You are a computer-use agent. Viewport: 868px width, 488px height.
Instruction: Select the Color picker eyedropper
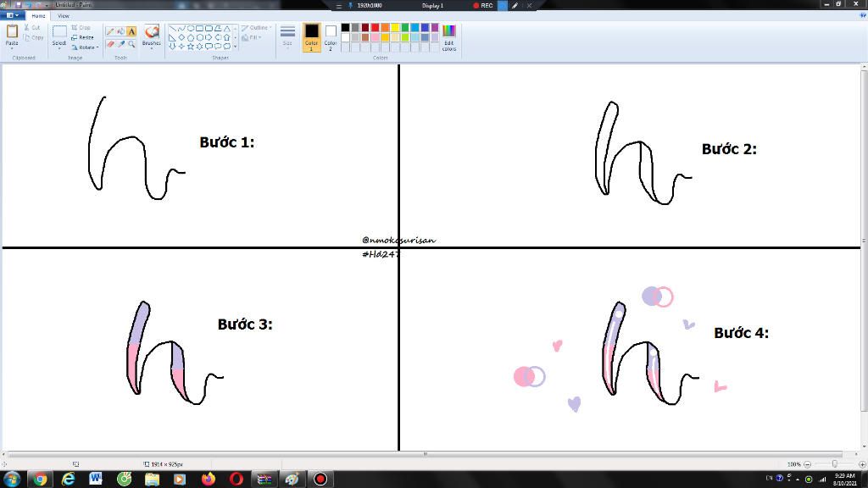[120, 44]
